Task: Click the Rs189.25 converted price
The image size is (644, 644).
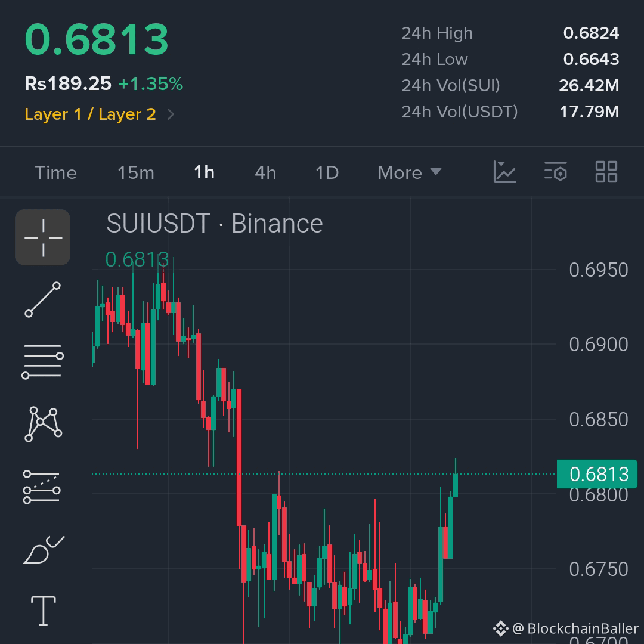Action: click(68, 84)
